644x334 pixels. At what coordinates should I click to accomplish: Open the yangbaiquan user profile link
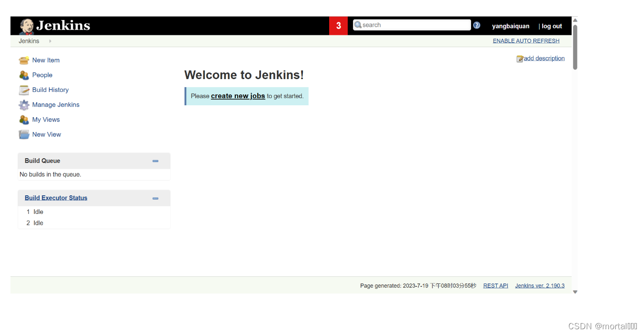(511, 26)
